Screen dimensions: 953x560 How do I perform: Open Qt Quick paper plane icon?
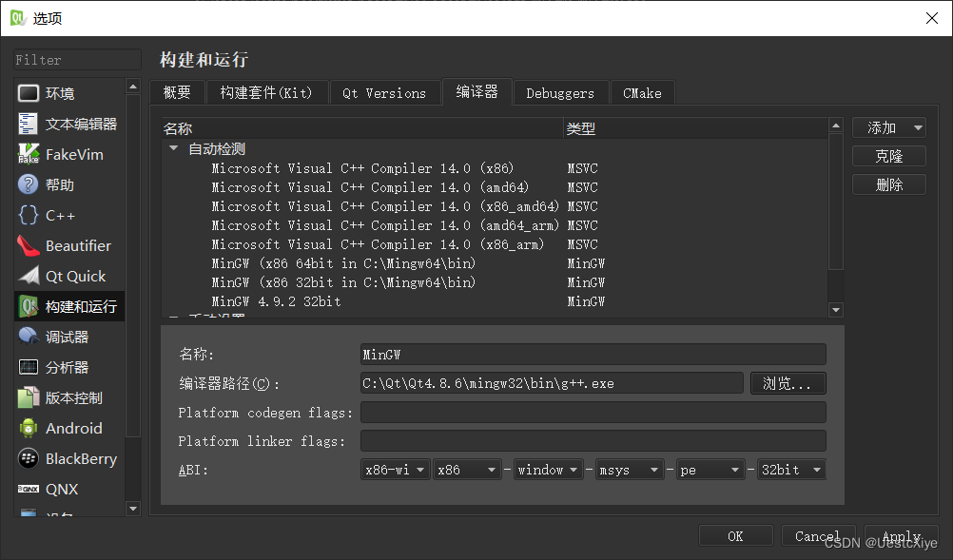[28, 276]
